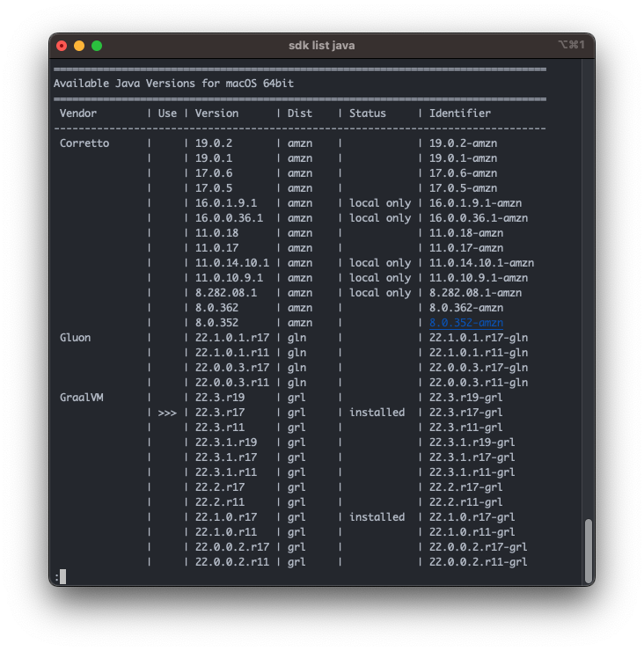Click 'grl' dist in the 22.3.r19 row

point(296,398)
